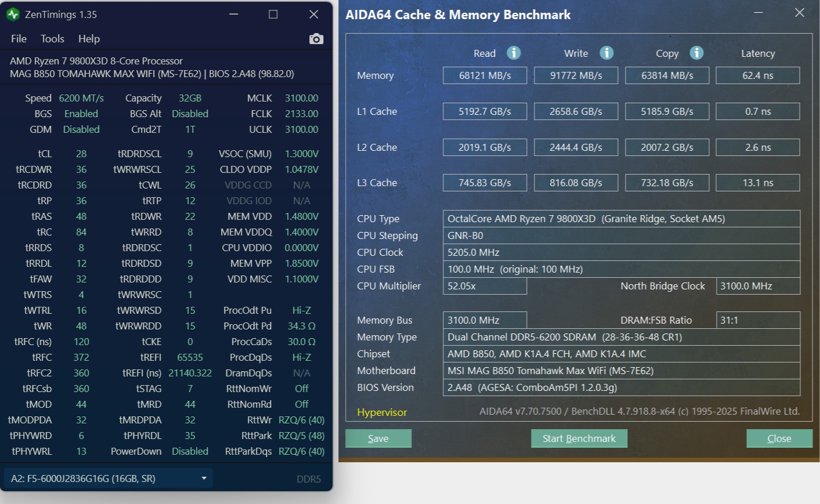Click the ZenTimings app logo icon
The width and height of the screenshot is (820, 504).
click(x=13, y=14)
